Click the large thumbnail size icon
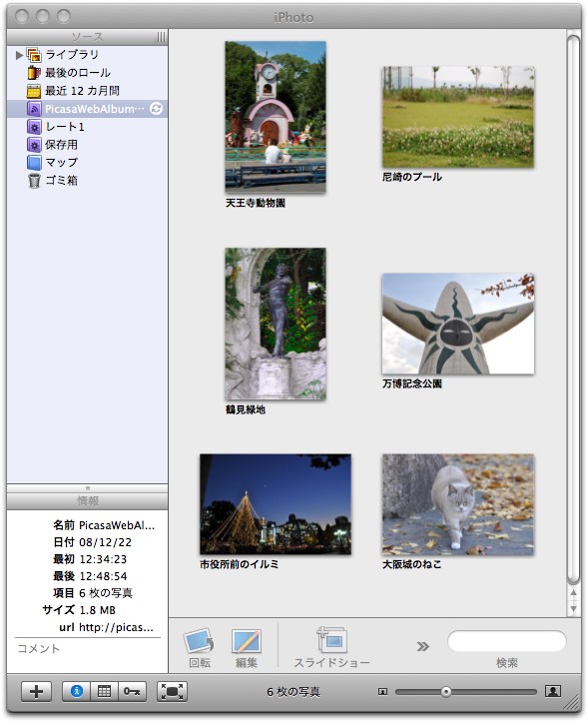 tap(552, 691)
